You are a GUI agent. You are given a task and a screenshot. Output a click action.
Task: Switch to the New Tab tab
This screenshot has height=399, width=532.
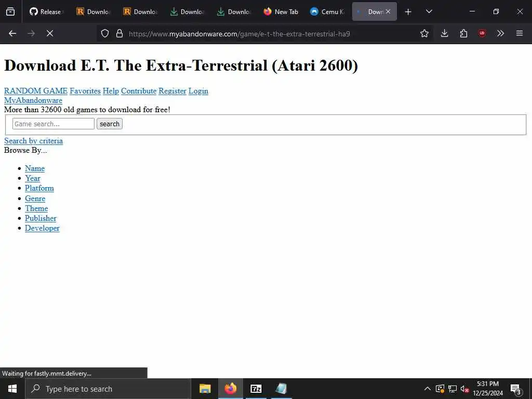click(281, 11)
